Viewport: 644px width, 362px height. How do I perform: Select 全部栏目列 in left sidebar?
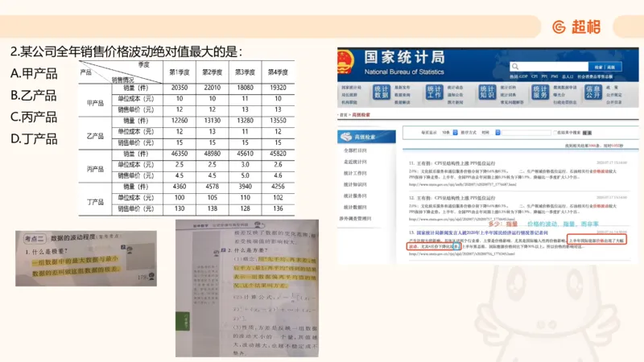click(355, 150)
